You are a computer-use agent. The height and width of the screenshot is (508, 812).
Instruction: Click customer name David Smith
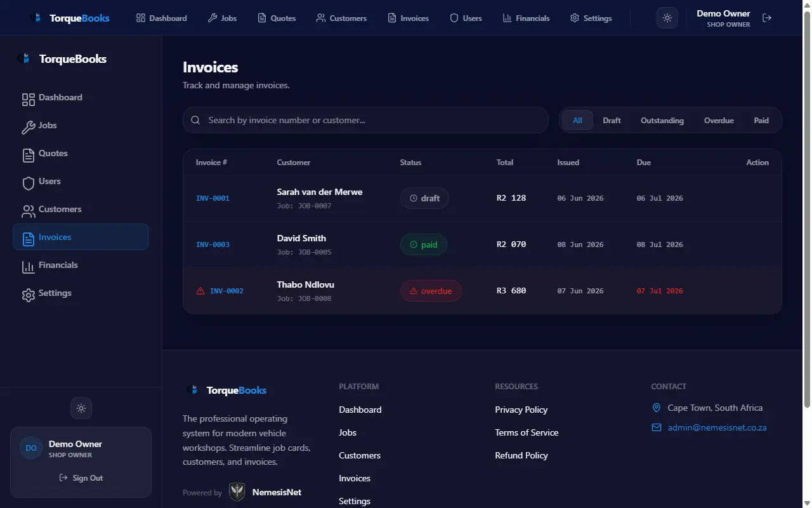pyautogui.click(x=301, y=238)
